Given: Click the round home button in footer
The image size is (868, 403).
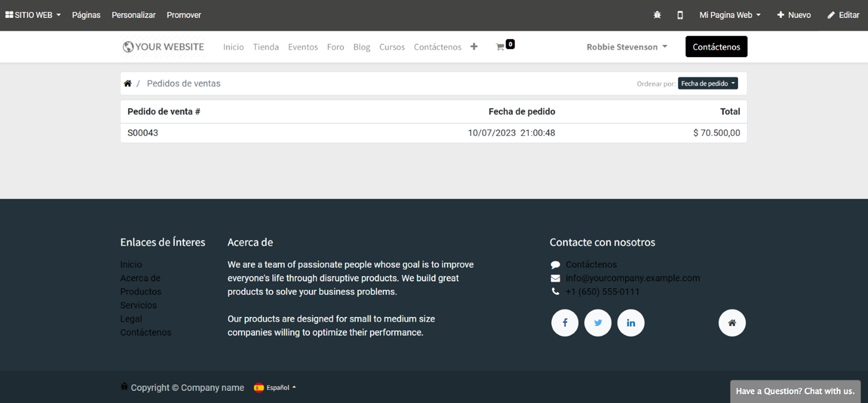Looking at the screenshot, I should click(x=732, y=323).
